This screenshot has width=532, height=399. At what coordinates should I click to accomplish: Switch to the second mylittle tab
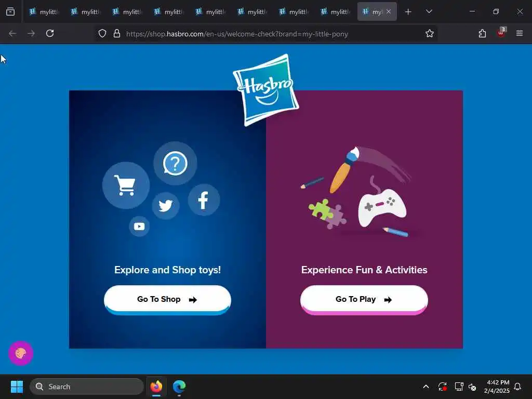point(85,12)
